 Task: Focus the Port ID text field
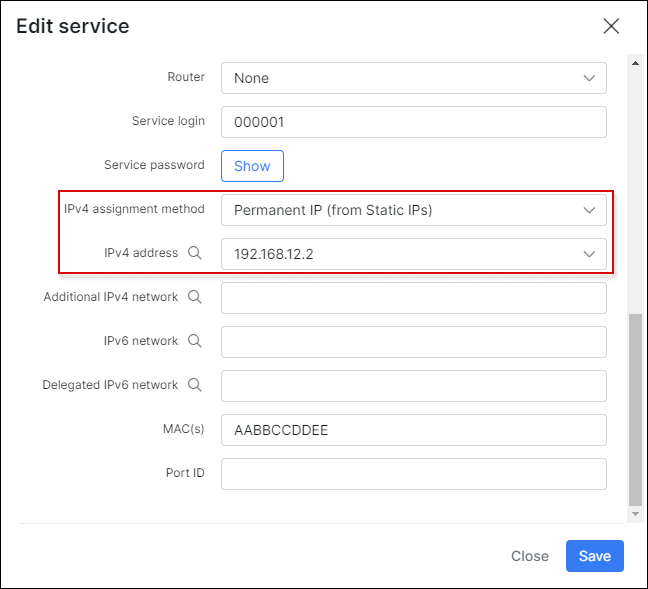(x=413, y=474)
